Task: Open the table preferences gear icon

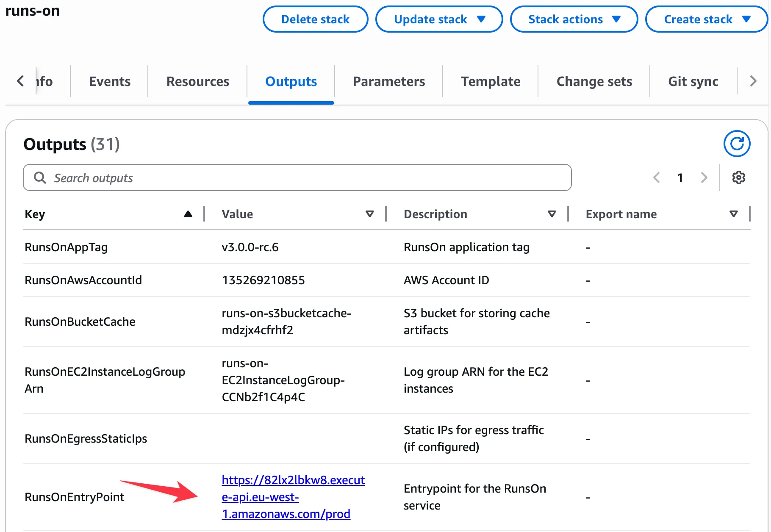Action: pos(738,177)
